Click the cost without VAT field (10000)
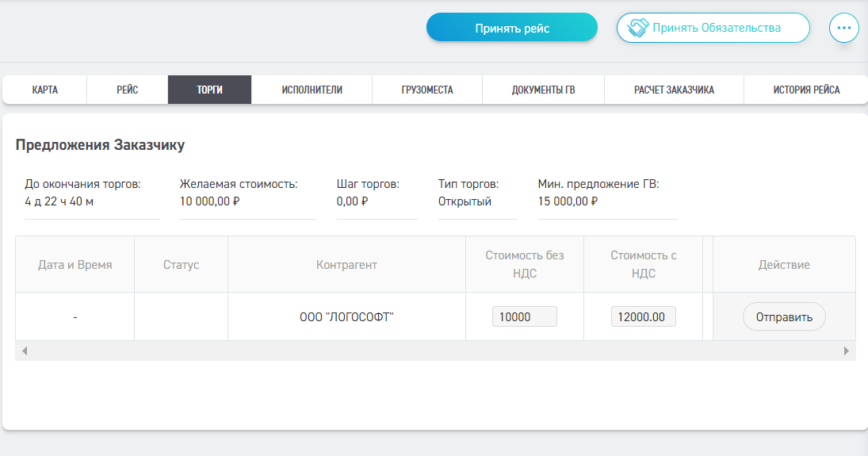 [x=524, y=317]
